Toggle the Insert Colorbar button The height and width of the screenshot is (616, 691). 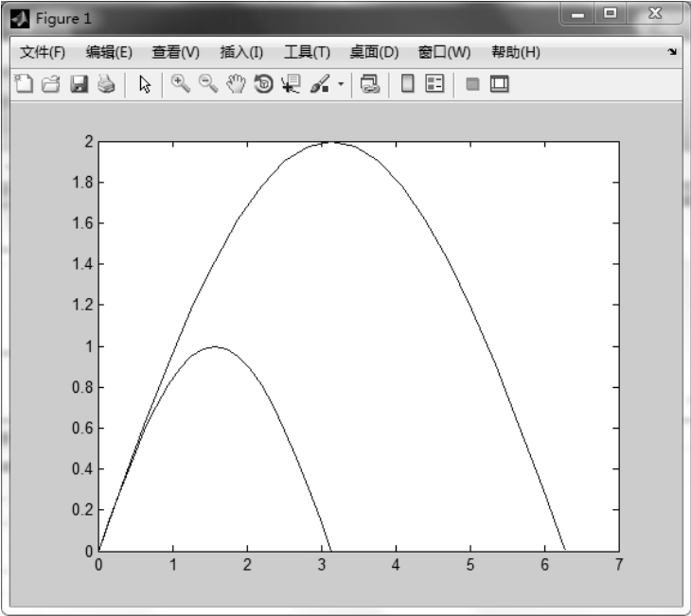[408, 85]
